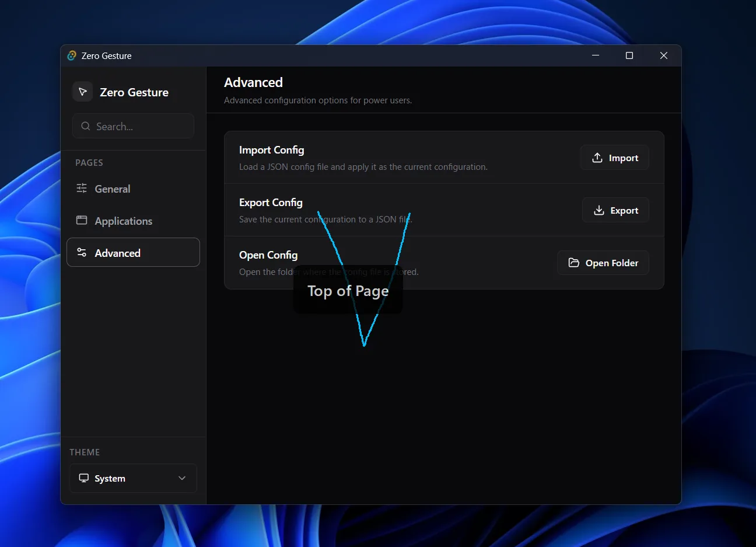Select the Advanced page in sidebar

(x=133, y=252)
